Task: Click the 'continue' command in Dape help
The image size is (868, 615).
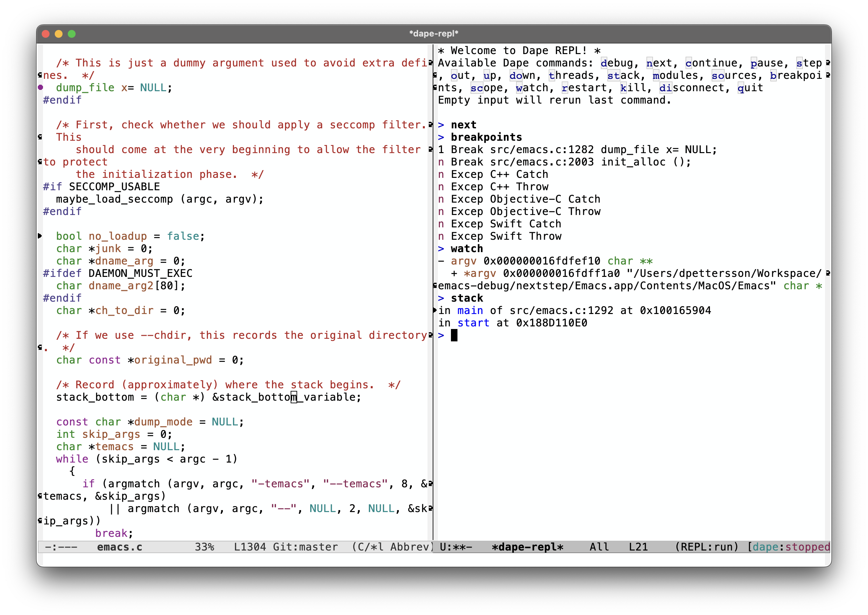Action: coord(711,63)
